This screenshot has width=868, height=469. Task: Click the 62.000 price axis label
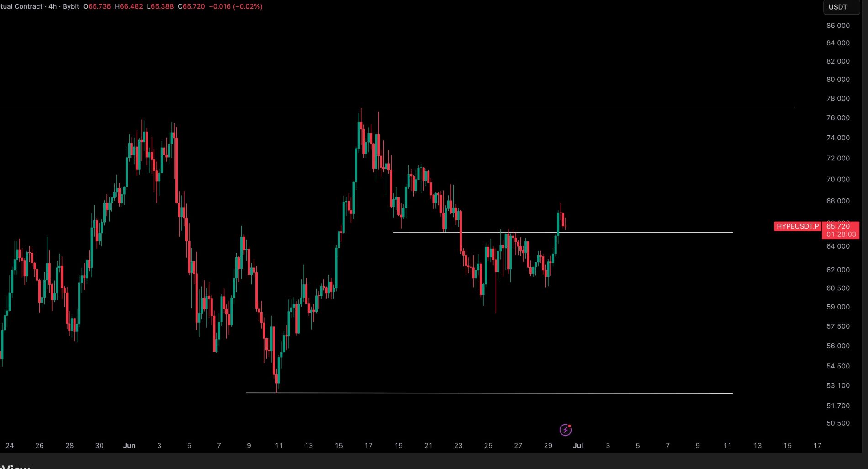(838, 270)
